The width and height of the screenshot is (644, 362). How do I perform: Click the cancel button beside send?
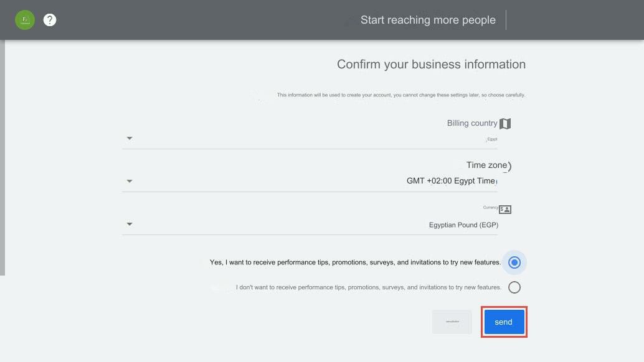(x=452, y=322)
